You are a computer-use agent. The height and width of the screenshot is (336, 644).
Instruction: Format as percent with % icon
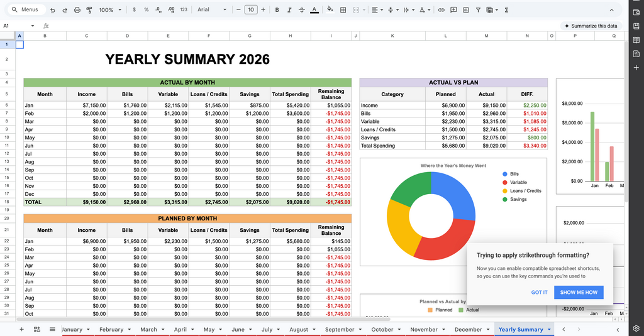click(146, 10)
